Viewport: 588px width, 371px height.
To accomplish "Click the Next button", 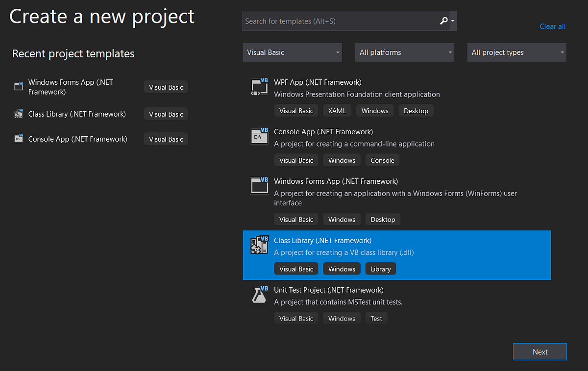I will [x=540, y=352].
